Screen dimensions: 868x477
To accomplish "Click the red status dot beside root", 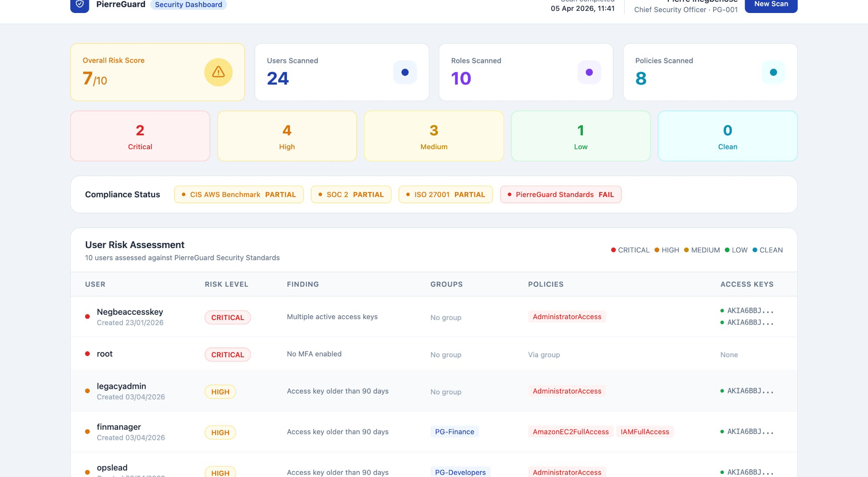I will 87,354.
